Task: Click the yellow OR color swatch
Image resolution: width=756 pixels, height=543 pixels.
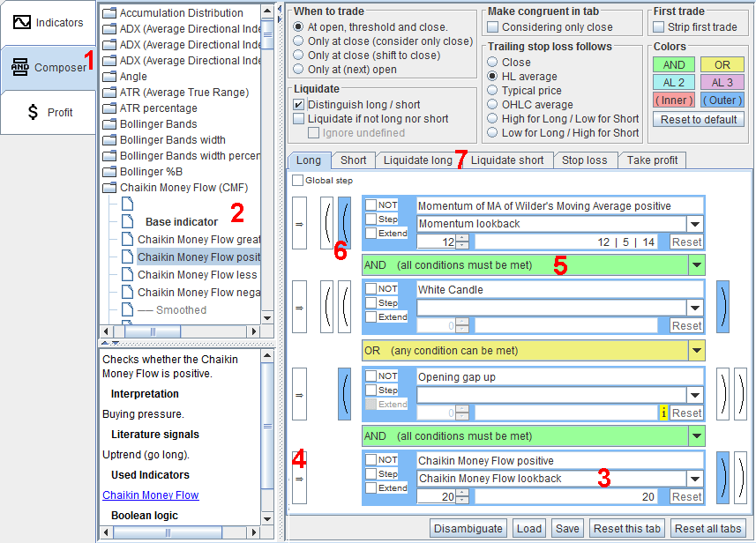Action: coord(722,64)
